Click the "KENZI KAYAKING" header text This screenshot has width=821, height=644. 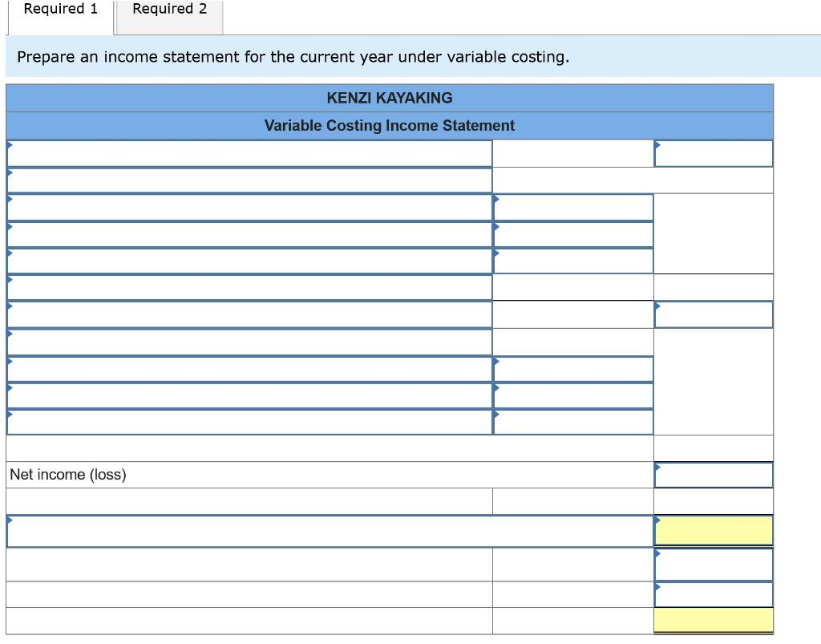point(390,98)
